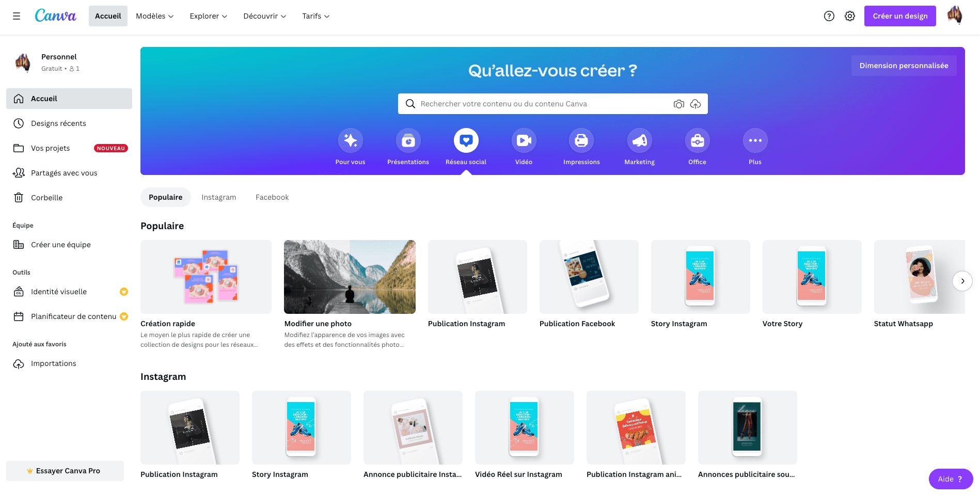Click Dimension personnalisée button
This screenshot has height=495, width=980.
904,66
